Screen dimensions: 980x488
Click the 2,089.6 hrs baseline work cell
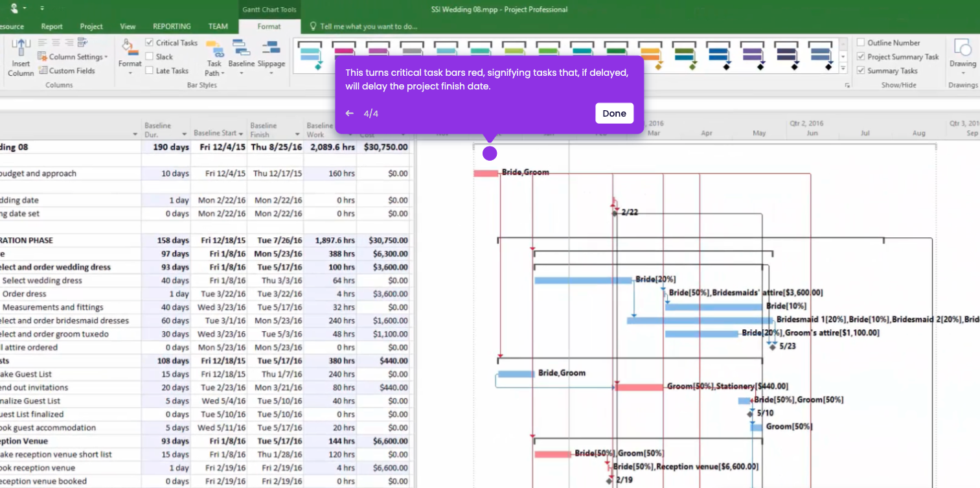(330, 147)
